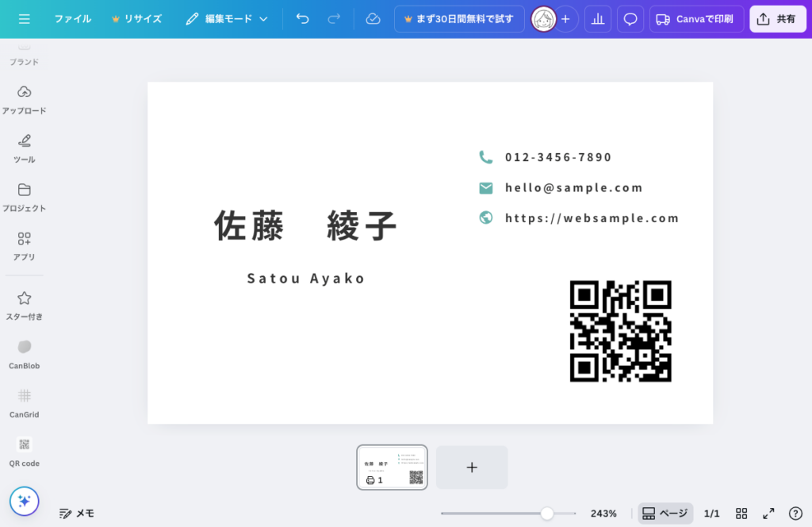Select the phone number 012-3456-7890
812x527 pixels.
558,157
